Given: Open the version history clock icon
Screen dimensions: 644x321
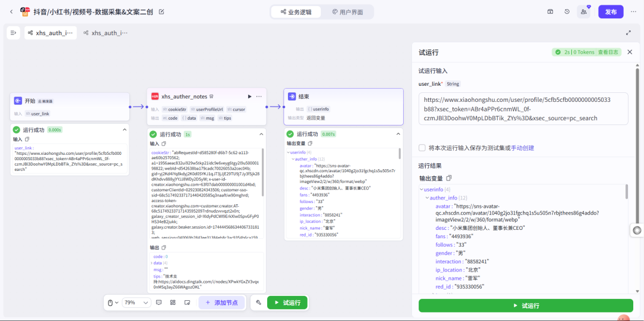Looking at the screenshot, I should [567, 11].
